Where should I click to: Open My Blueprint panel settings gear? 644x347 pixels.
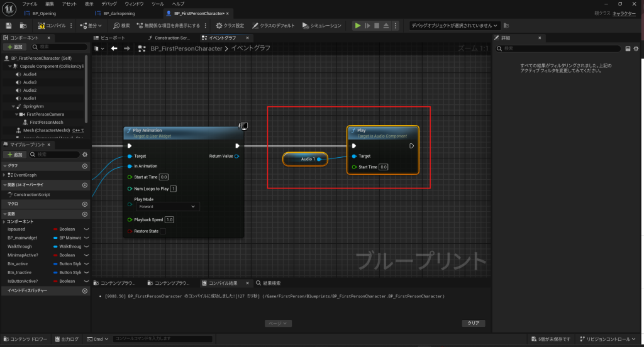tap(85, 154)
